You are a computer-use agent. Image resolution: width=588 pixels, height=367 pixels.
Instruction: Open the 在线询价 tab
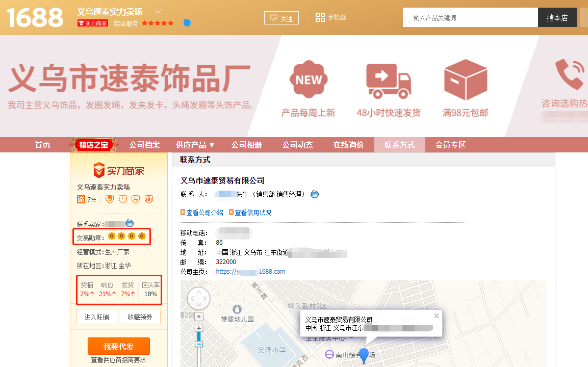[348, 145]
